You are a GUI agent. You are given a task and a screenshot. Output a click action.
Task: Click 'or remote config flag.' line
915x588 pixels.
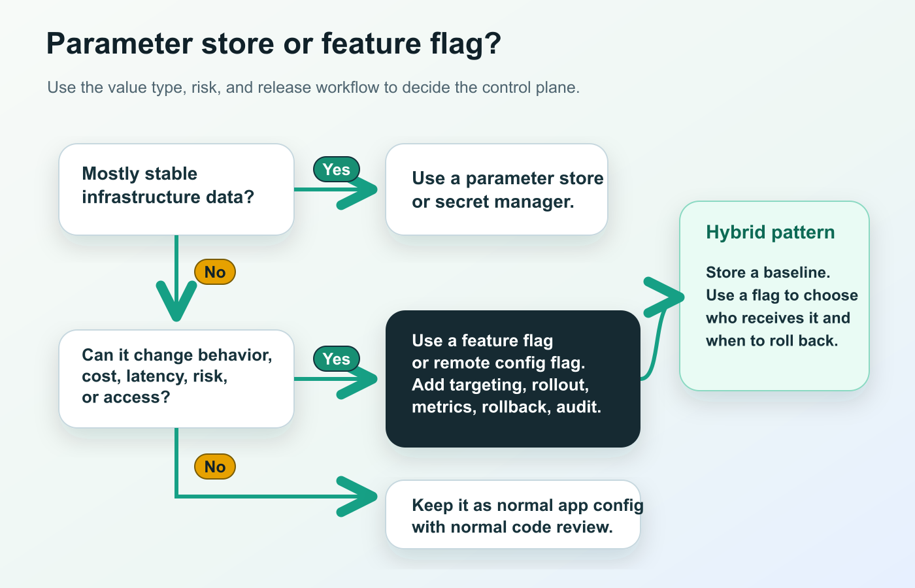click(x=499, y=363)
